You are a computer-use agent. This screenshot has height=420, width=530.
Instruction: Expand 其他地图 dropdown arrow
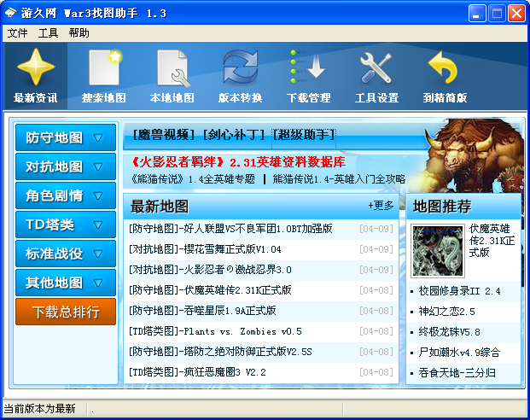pos(98,283)
